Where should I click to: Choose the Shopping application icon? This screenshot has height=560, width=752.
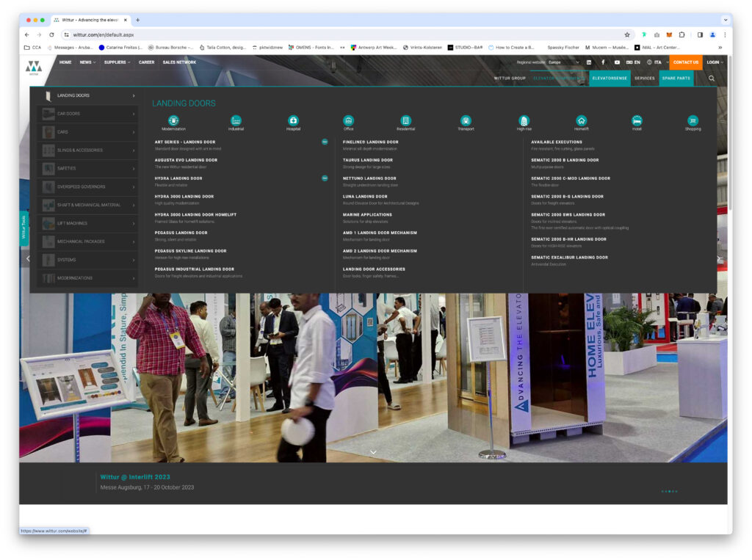click(693, 120)
